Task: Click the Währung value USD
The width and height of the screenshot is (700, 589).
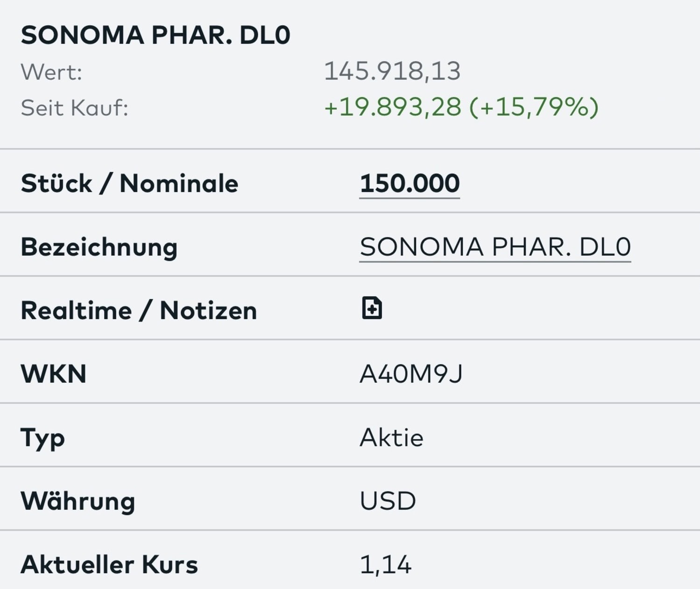Action: click(x=388, y=501)
